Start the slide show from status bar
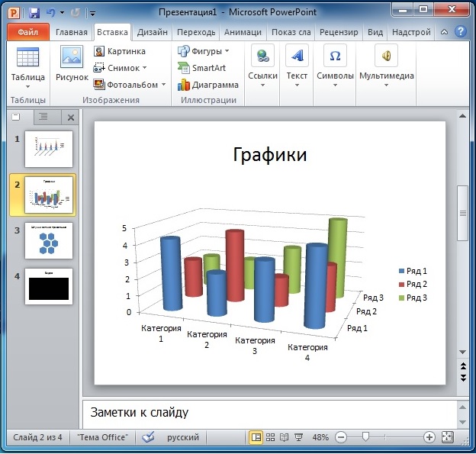476x454 pixels. [x=299, y=437]
